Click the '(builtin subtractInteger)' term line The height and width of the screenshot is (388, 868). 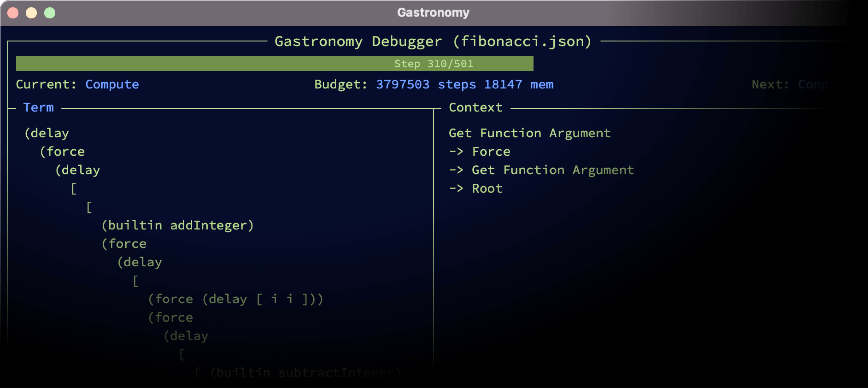pos(305,373)
